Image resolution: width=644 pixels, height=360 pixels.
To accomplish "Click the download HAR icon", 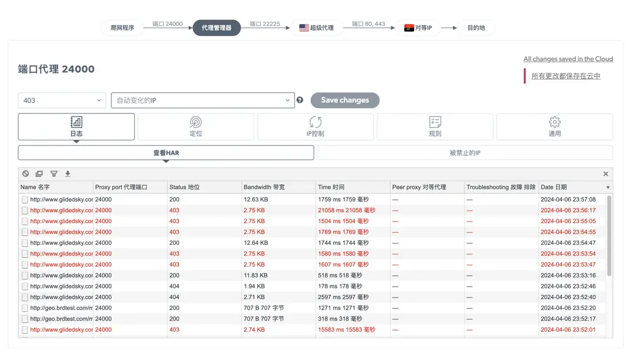I will point(67,174).
